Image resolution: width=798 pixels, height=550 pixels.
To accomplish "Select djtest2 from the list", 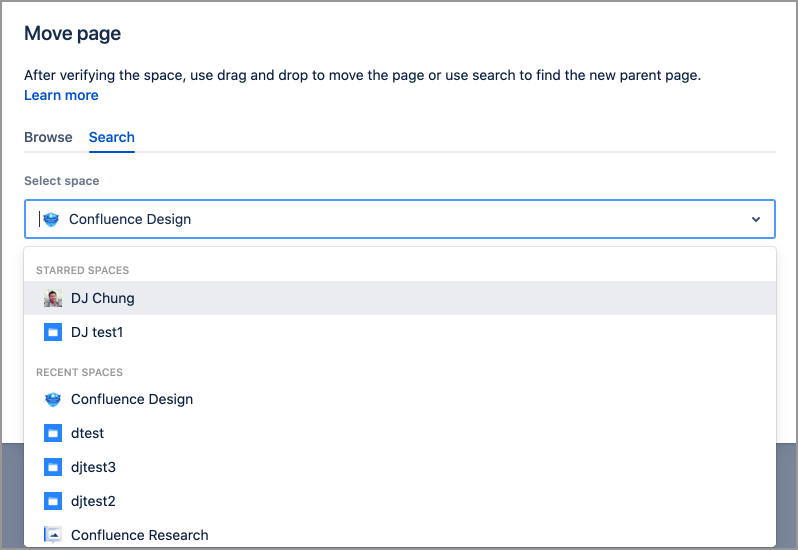I will pyautogui.click(x=94, y=501).
